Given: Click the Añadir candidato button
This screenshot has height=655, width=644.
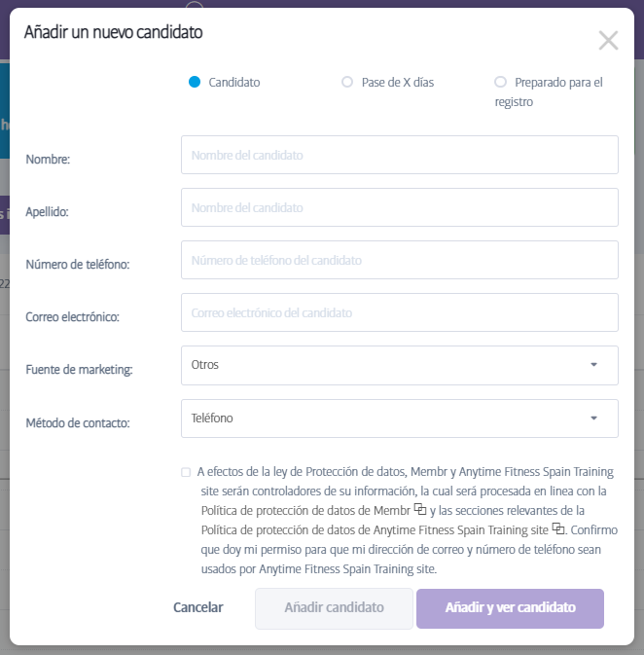Looking at the screenshot, I should (334, 608).
